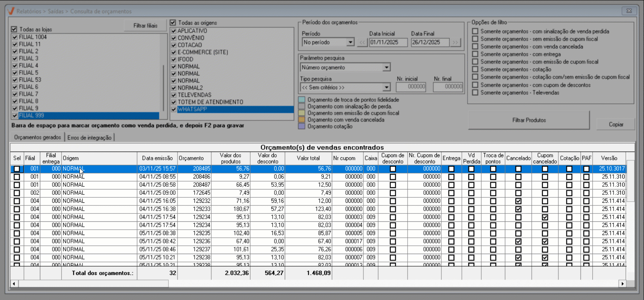Image resolution: width=644 pixels, height=300 pixels.
Task: Switch to Erros de integração tab
Action: [89, 137]
